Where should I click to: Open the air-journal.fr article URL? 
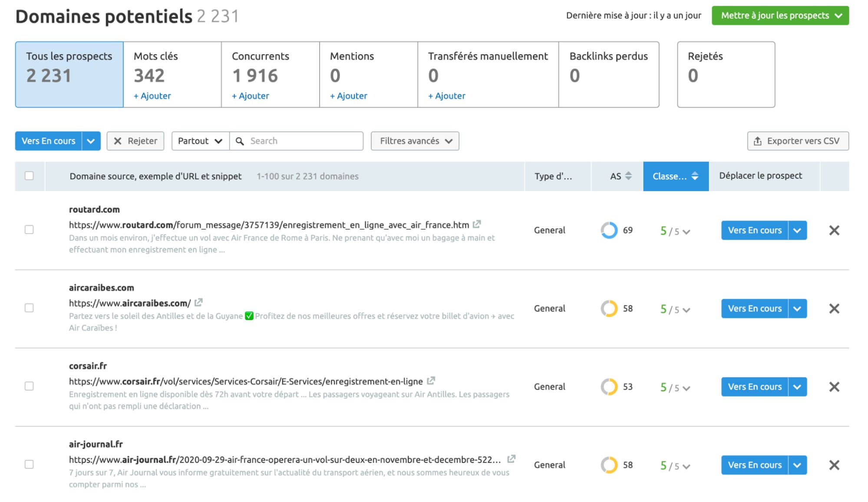pyautogui.click(x=285, y=459)
